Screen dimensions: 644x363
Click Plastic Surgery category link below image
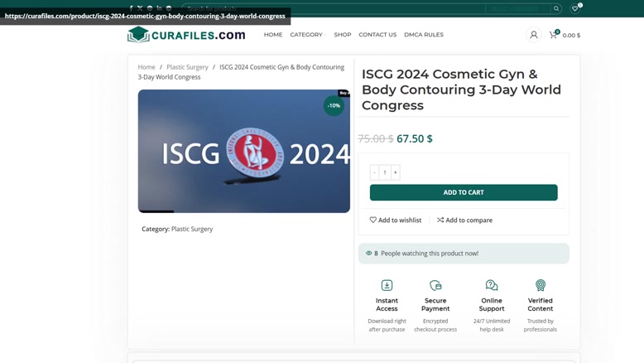coord(192,229)
